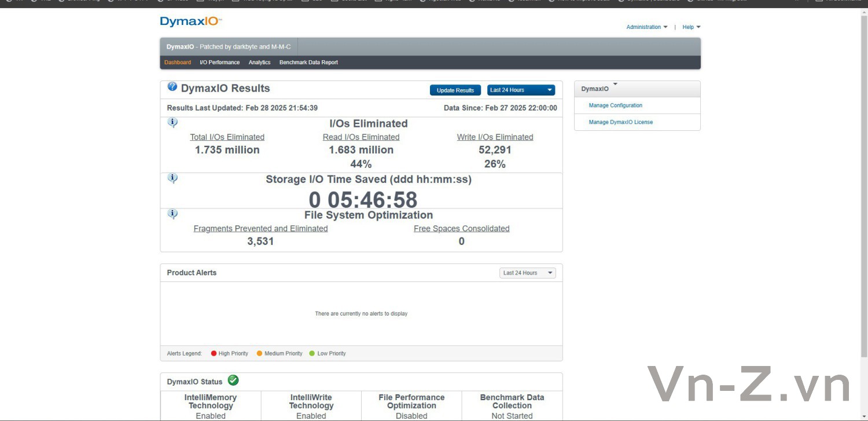Click the green Low Priority legend dot
Image resolution: width=868 pixels, height=421 pixels.
[312, 353]
